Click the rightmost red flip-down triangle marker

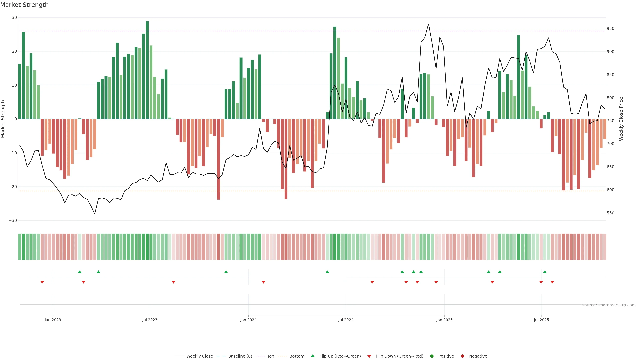pos(552,282)
